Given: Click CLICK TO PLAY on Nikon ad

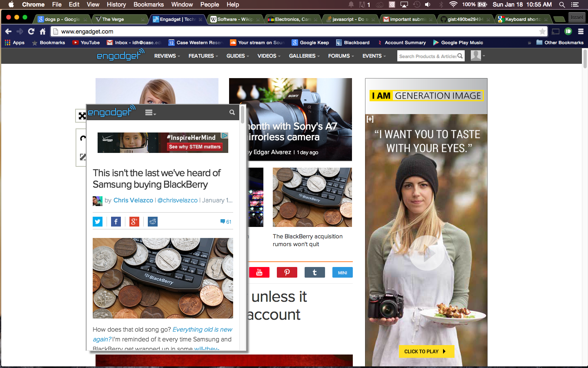Looking at the screenshot, I should [426, 351].
